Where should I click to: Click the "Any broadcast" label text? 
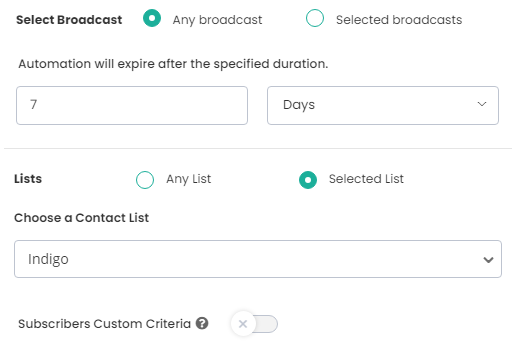[217, 20]
